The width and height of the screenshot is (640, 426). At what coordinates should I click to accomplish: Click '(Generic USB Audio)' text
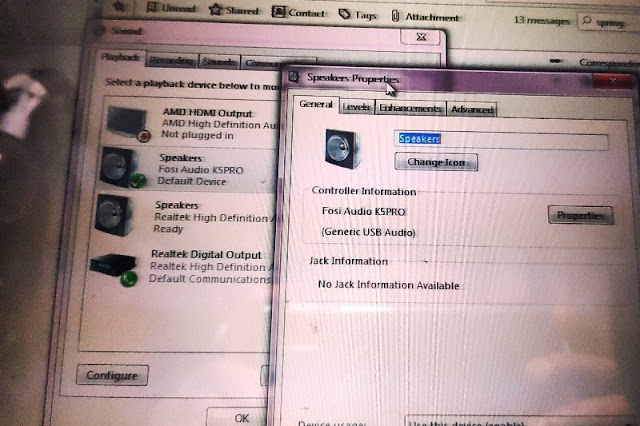pos(369,232)
